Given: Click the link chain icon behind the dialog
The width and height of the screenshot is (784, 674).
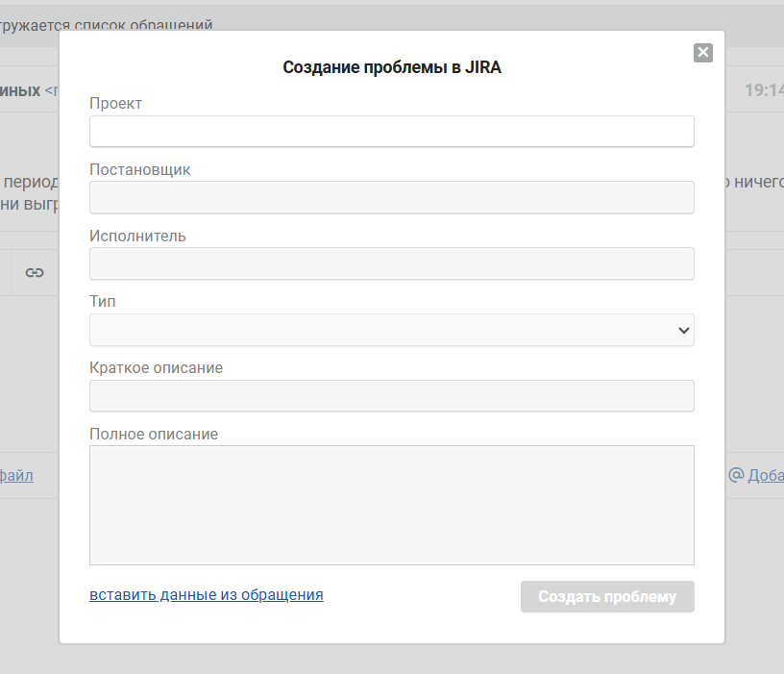Looking at the screenshot, I should [x=35, y=273].
